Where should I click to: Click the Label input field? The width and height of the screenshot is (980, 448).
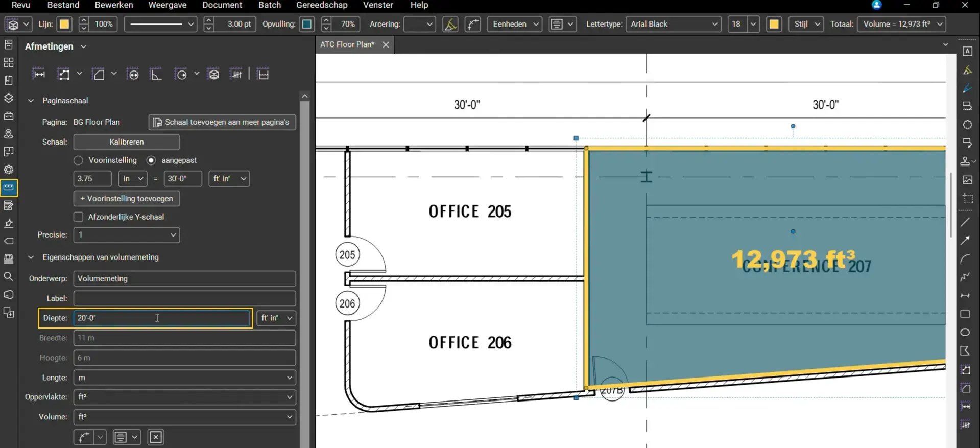(185, 298)
